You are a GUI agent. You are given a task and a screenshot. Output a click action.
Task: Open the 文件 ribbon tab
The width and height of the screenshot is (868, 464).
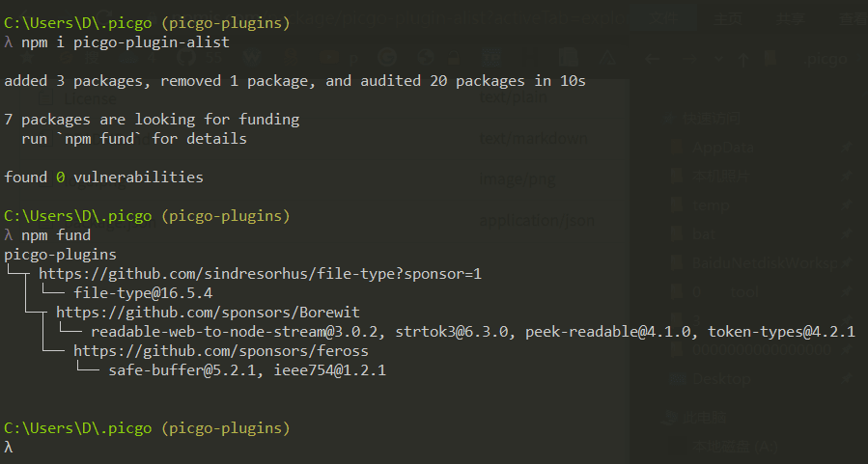click(x=661, y=17)
